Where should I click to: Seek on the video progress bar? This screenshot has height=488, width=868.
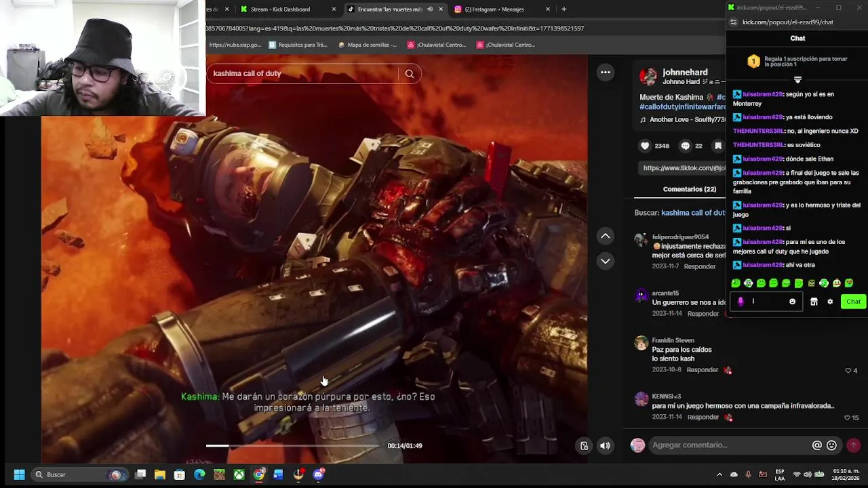(293, 445)
